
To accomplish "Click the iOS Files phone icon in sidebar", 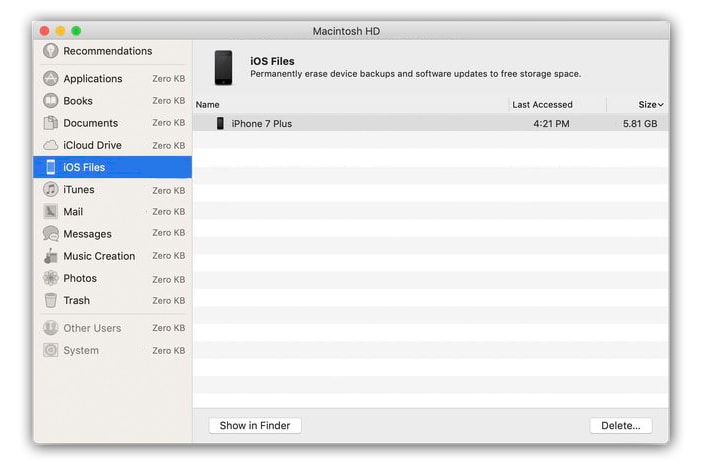I will (51, 167).
